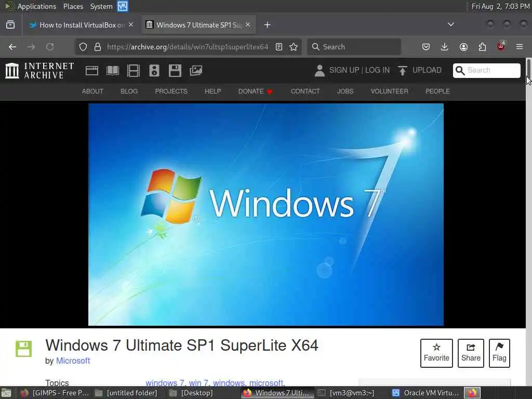Click the Internet Archive search box
532x399 pixels.
pyautogui.click(x=486, y=71)
